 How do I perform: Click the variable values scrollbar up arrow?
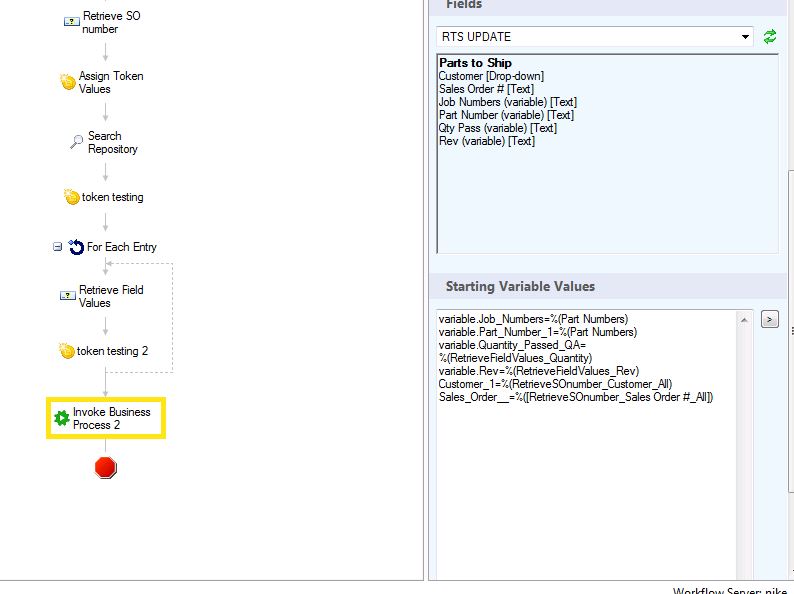(743, 320)
